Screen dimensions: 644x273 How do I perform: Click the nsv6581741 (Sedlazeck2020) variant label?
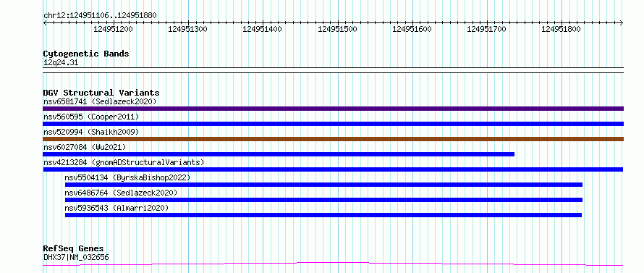[x=100, y=101]
